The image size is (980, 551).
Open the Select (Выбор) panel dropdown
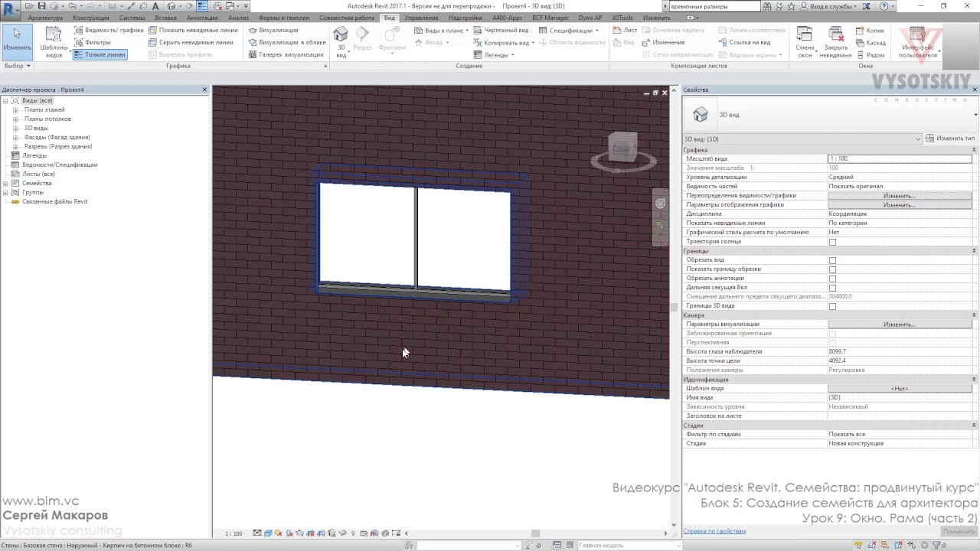(x=17, y=66)
